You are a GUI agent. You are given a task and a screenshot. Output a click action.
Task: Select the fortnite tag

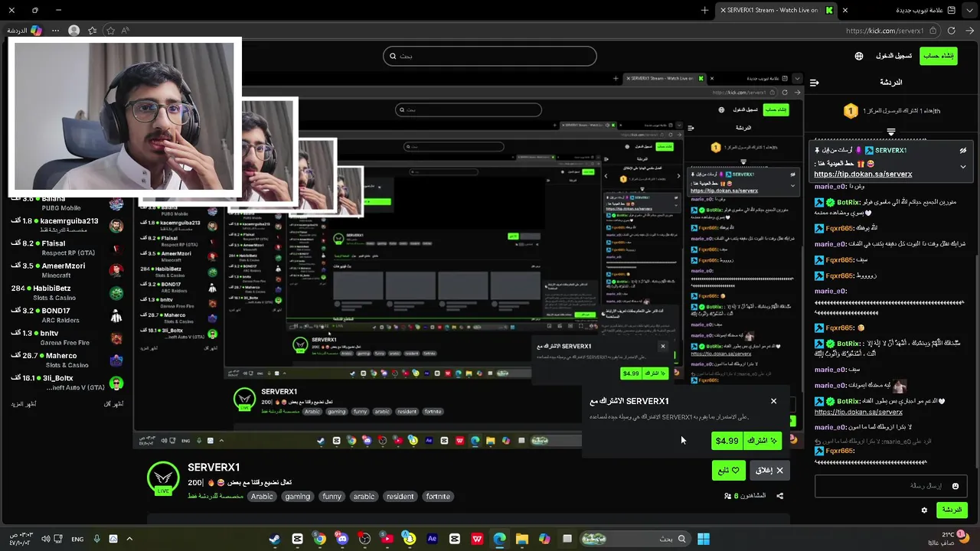[438, 497]
